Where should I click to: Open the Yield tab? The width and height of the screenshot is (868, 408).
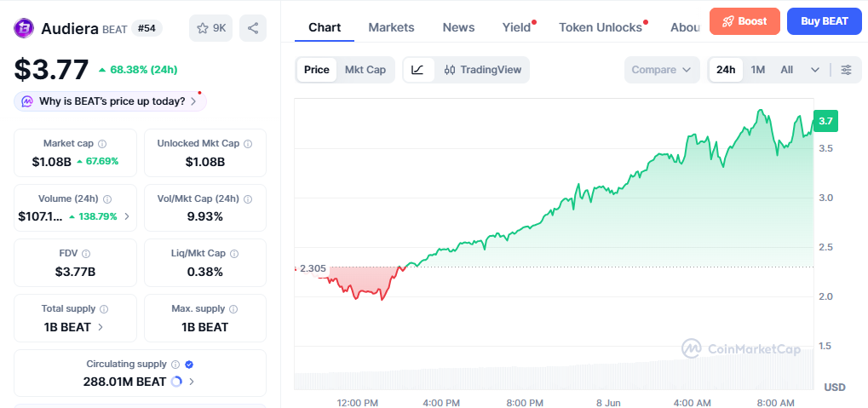(516, 27)
